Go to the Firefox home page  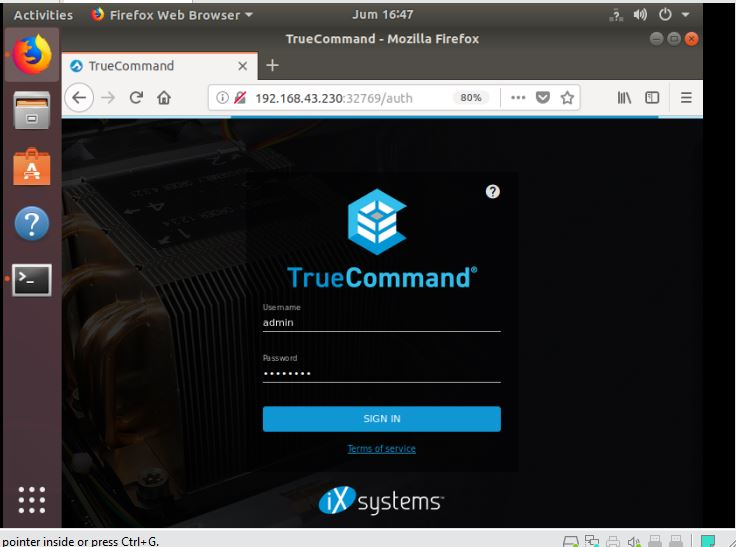164,98
